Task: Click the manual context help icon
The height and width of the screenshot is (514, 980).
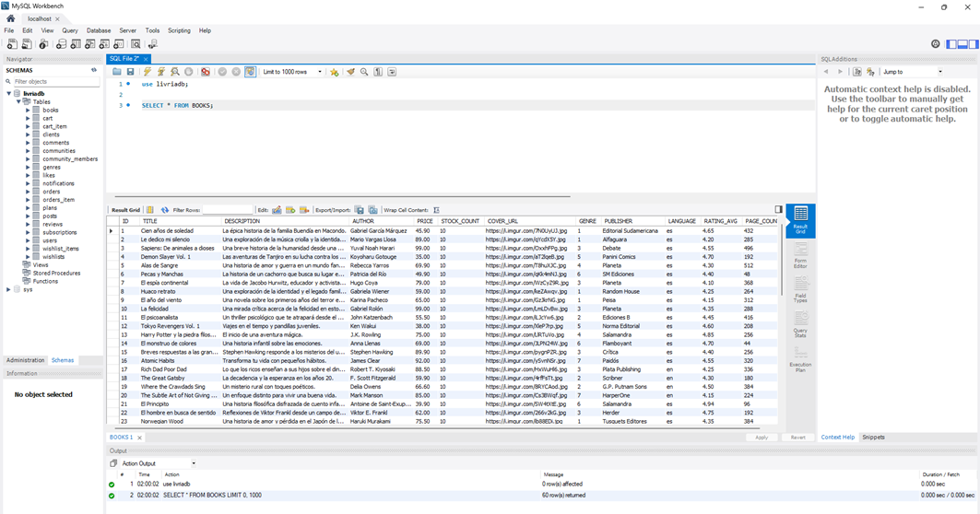Action: tap(870, 72)
